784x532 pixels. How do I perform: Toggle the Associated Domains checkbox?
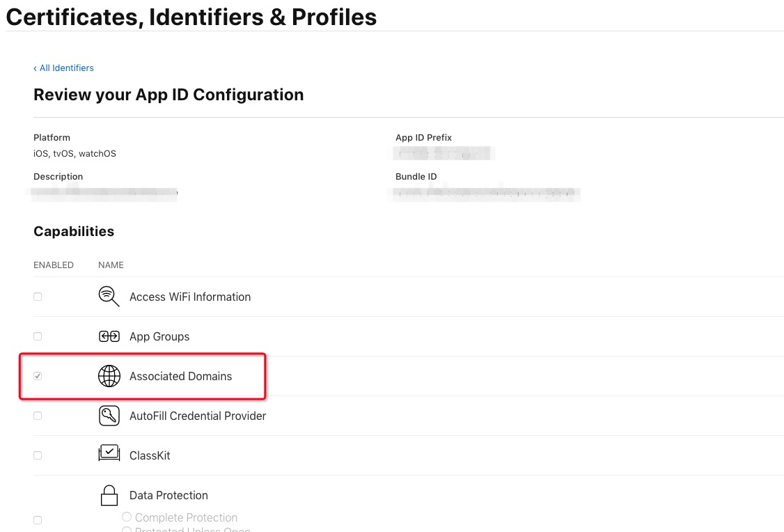click(x=38, y=376)
